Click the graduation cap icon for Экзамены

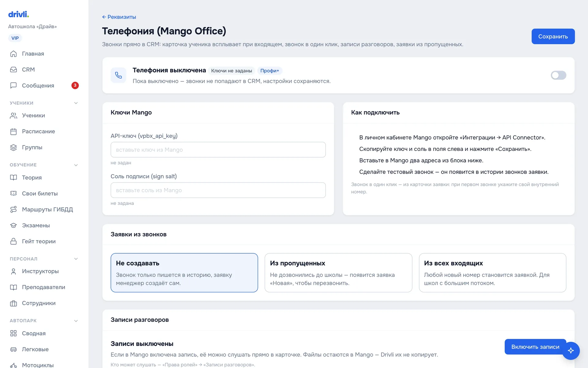pyautogui.click(x=13, y=225)
